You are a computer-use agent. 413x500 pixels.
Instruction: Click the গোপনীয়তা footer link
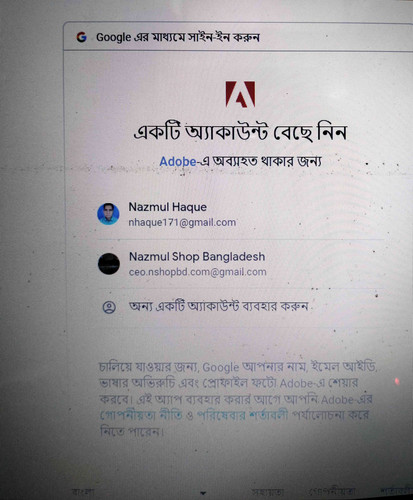coord(332,492)
